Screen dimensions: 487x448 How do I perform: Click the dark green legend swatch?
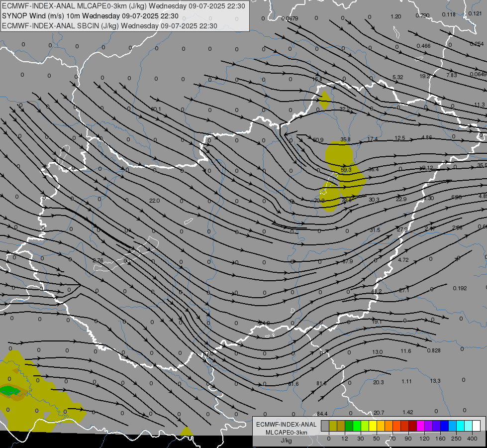pyautogui.click(x=349, y=426)
